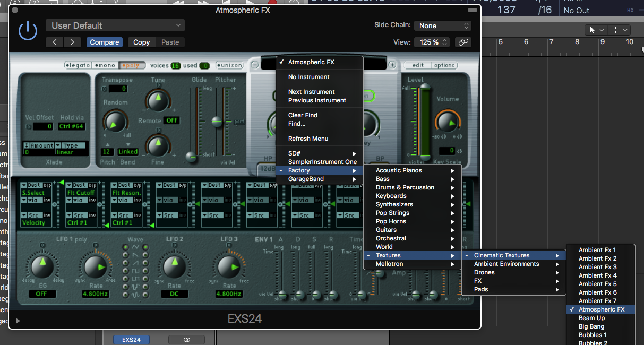The width and height of the screenshot is (644, 345).
Task: Click the link icon beside View percentage
Action: click(x=463, y=42)
